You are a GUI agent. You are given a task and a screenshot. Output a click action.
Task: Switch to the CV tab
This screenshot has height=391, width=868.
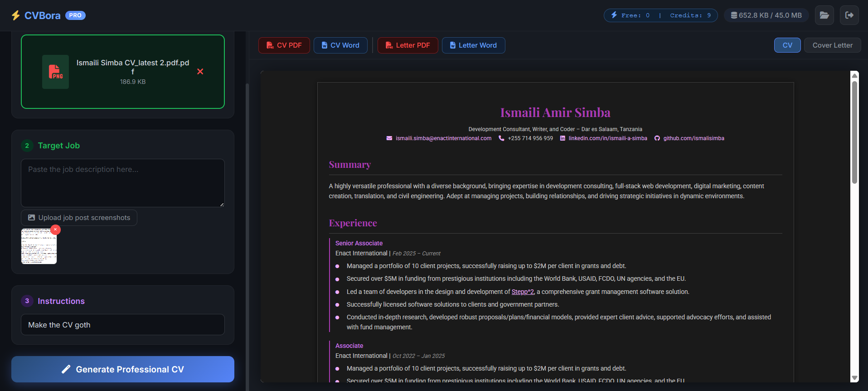pyautogui.click(x=787, y=45)
